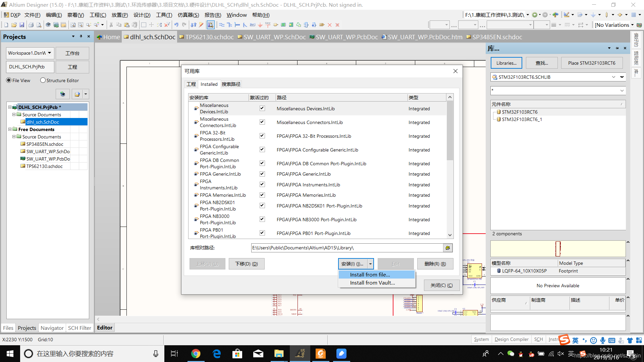The image size is (644, 362).
Task: Click the Windows Start button
Action: click(10, 354)
